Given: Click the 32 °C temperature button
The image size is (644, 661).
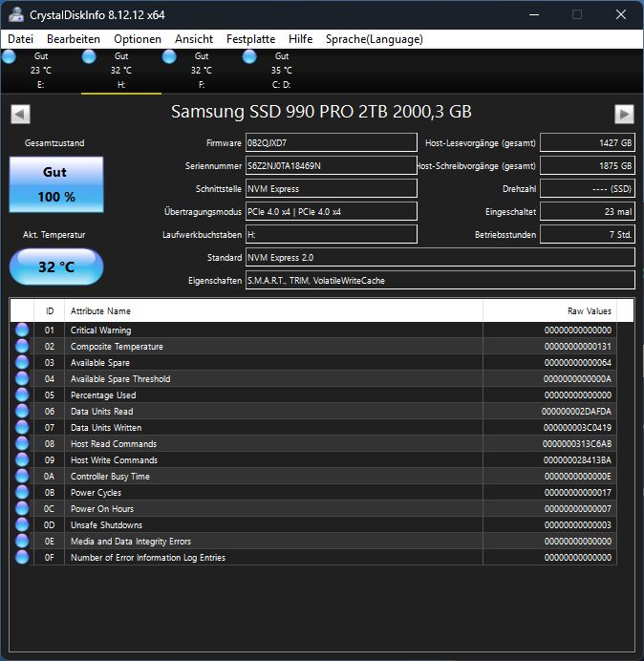Looking at the screenshot, I should coord(56,267).
